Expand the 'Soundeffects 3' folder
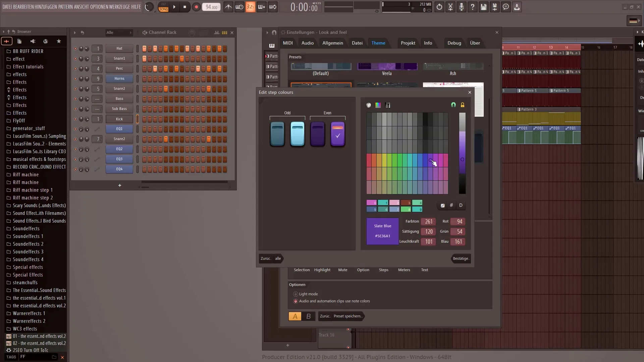Screen dimensions: 644x362 (28, 252)
